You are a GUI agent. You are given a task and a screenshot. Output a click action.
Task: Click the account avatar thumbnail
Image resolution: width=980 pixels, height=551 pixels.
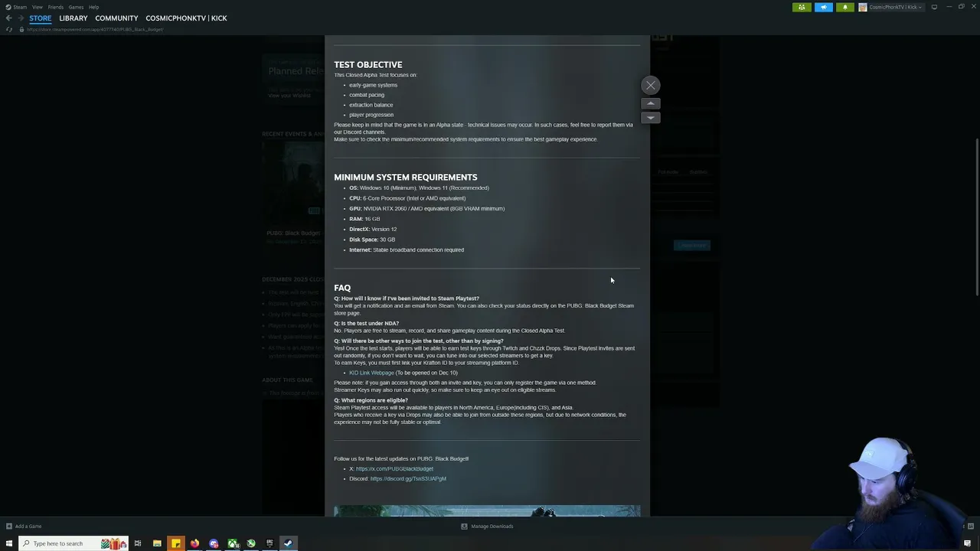pyautogui.click(x=863, y=7)
